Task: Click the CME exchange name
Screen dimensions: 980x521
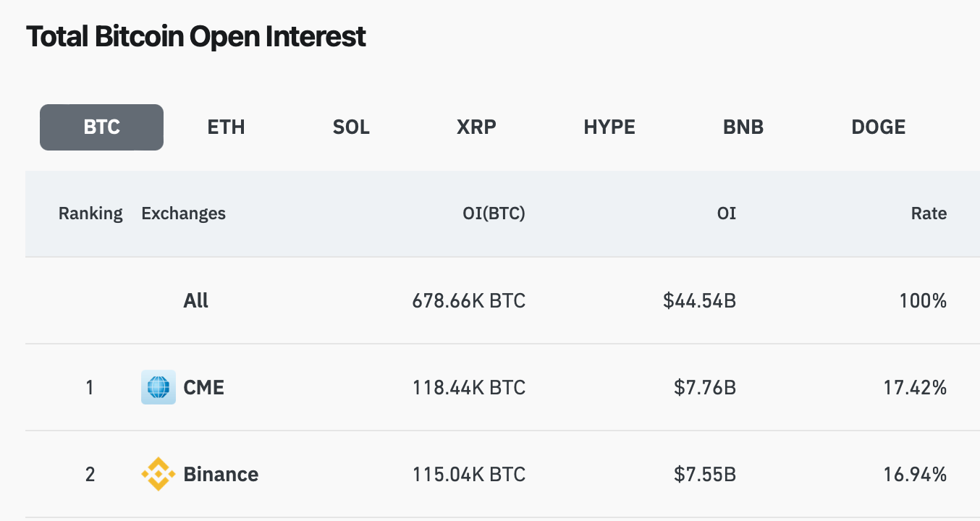Action: pyautogui.click(x=204, y=387)
